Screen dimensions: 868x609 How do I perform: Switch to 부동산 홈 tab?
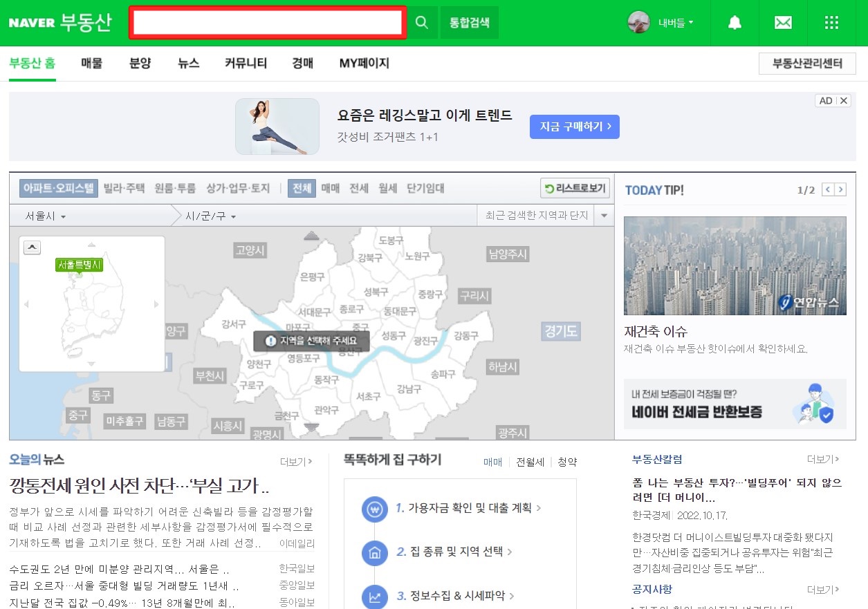click(33, 64)
